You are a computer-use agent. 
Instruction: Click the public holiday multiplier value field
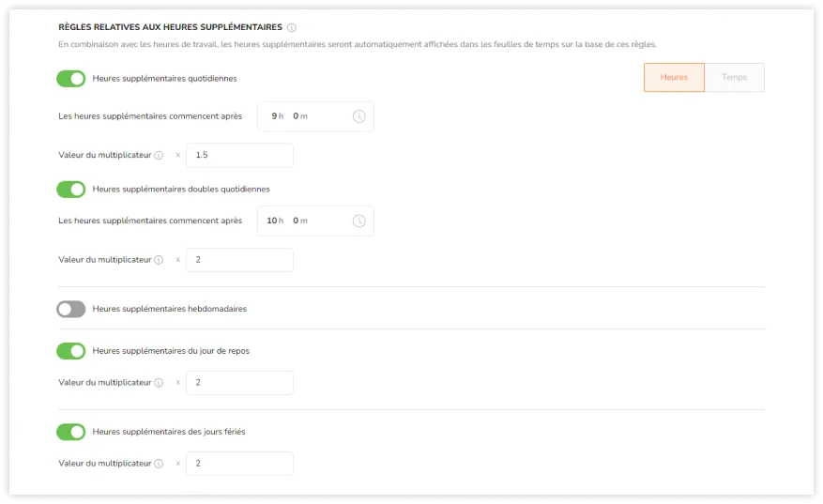(239, 464)
